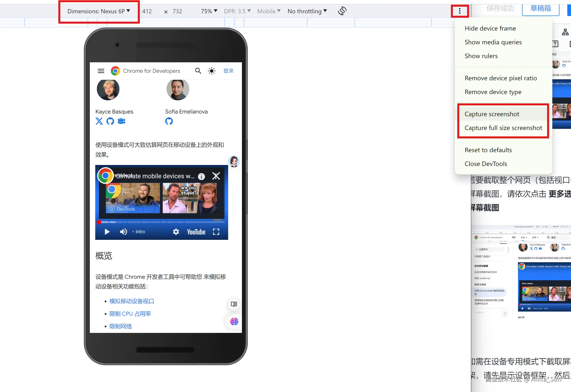Choose Capture screenshot from the menu
This screenshot has height=392, width=571.
503,114
